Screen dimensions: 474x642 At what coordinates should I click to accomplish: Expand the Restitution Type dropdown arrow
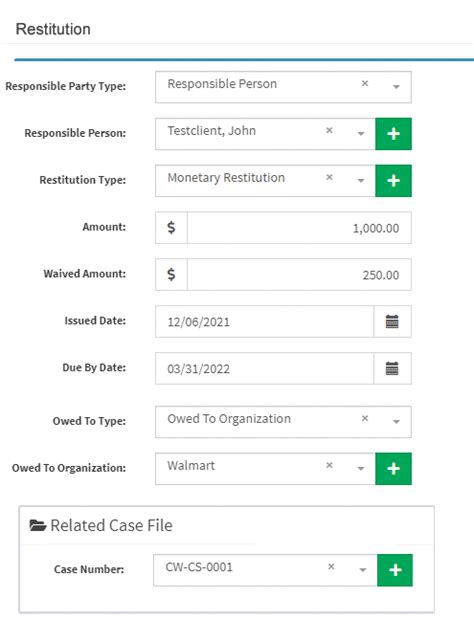pyautogui.click(x=361, y=181)
